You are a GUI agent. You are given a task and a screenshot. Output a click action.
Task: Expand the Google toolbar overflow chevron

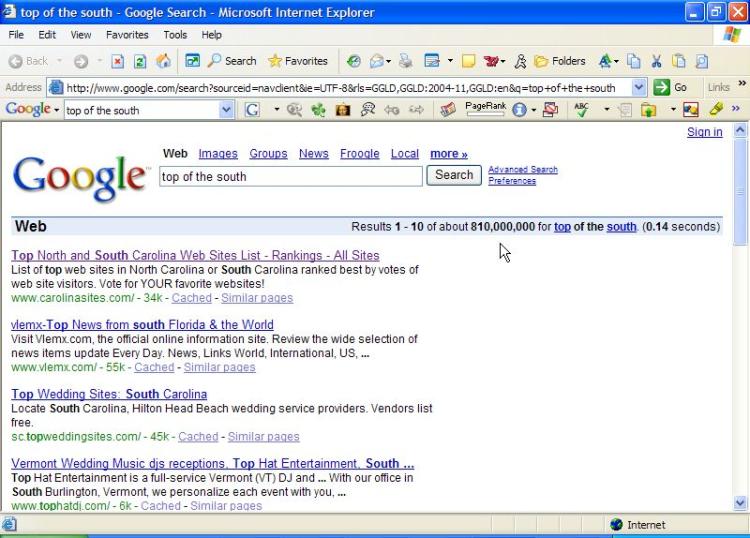tap(736, 109)
